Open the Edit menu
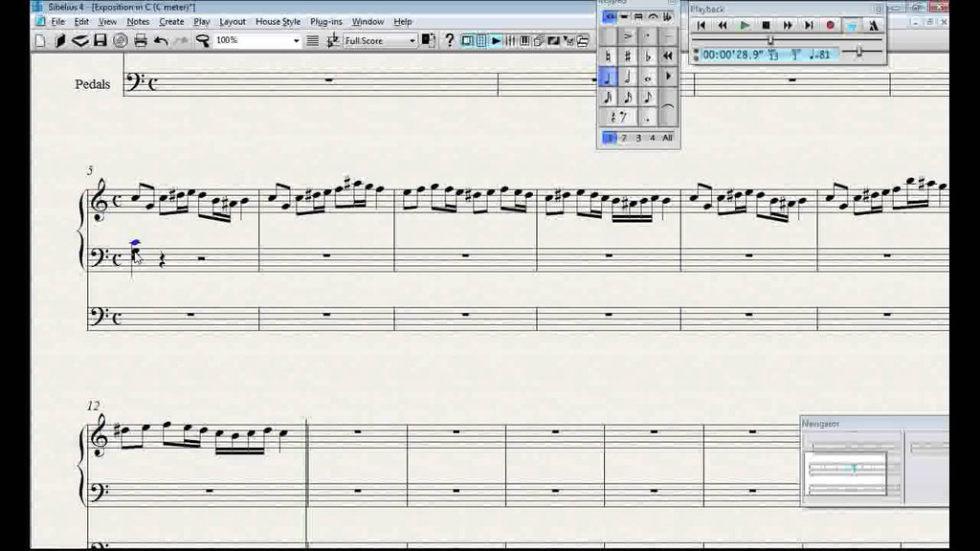The image size is (980, 551). 81,21
